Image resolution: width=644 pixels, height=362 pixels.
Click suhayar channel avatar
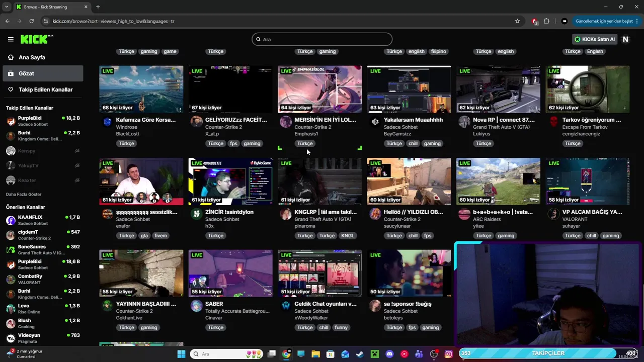pyautogui.click(x=553, y=214)
